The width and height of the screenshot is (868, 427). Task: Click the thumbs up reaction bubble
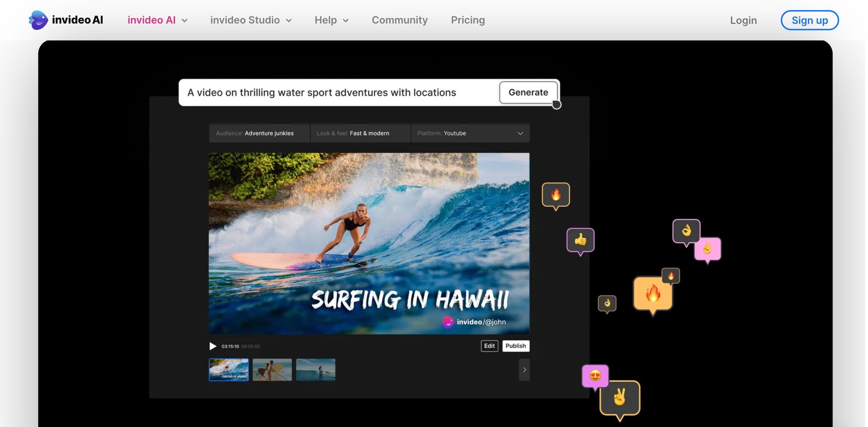click(x=580, y=240)
